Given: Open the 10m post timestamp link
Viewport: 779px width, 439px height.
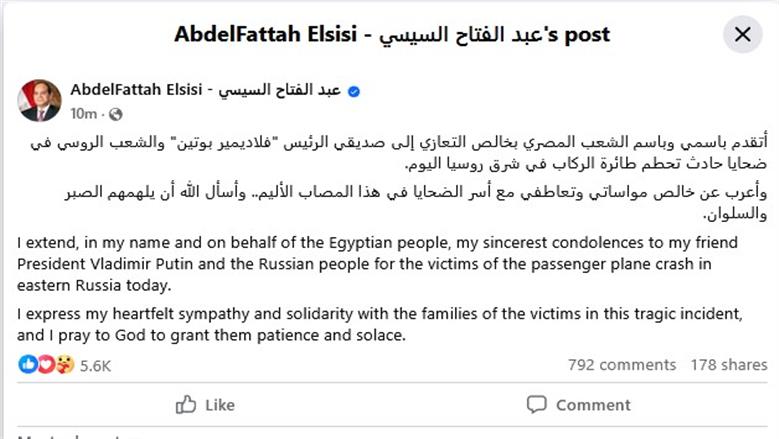Looking at the screenshot, I should [x=83, y=114].
